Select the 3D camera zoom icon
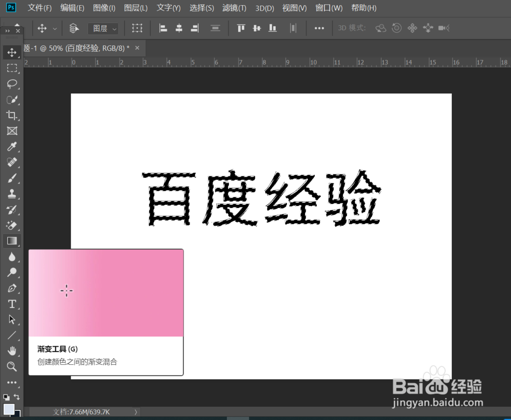Viewport: 511px width, 420px height. (x=444, y=28)
